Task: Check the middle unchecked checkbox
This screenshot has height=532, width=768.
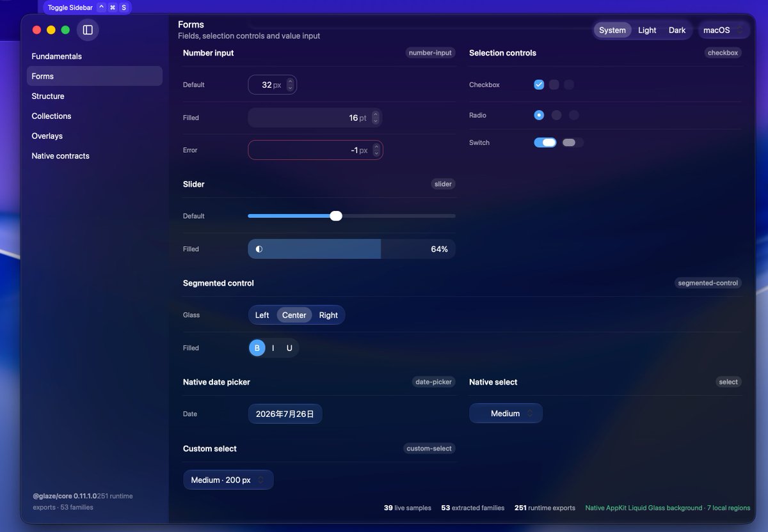Action: click(554, 84)
